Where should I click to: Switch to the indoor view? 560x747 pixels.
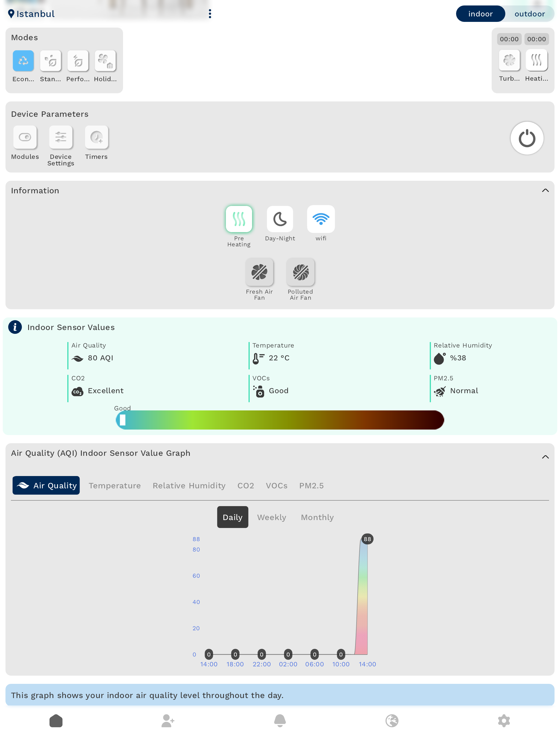point(480,14)
